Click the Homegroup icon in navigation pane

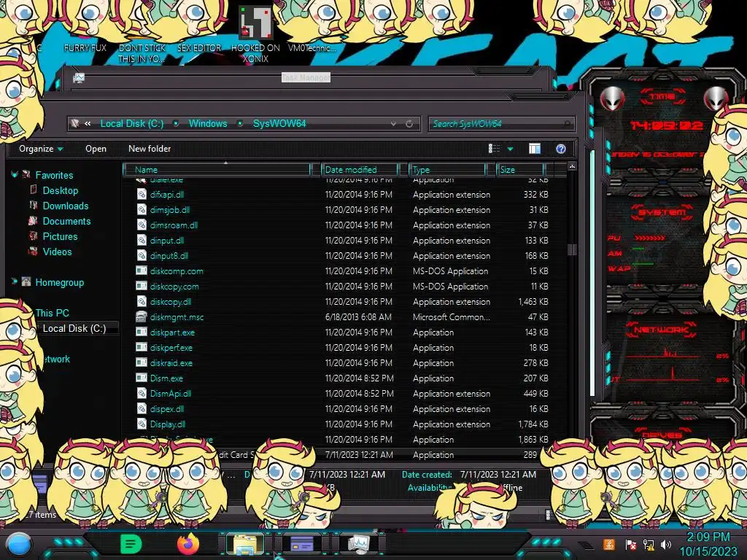tap(26, 281)
